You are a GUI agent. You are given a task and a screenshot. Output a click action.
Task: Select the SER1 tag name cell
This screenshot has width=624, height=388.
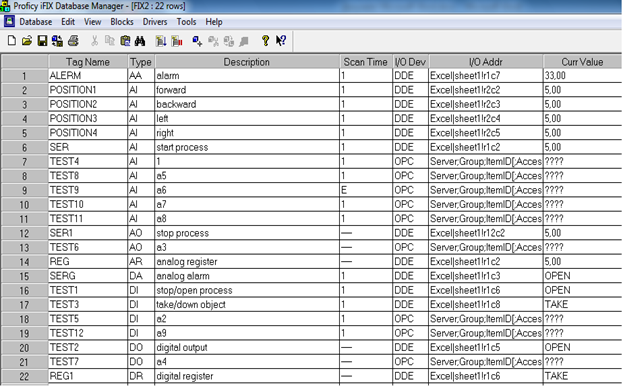click(88, 233)
